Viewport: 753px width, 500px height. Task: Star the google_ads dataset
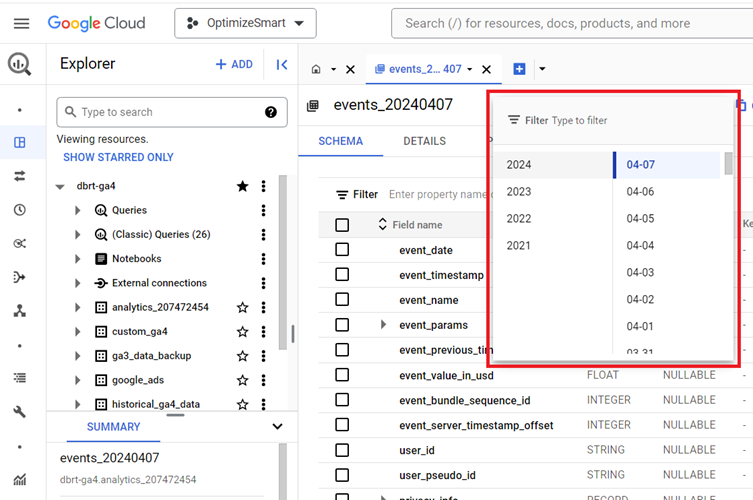point(243,380)
